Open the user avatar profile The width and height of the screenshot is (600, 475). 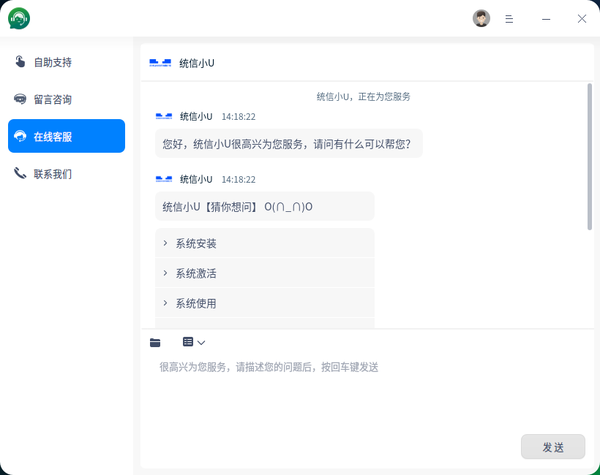(481, 19)
